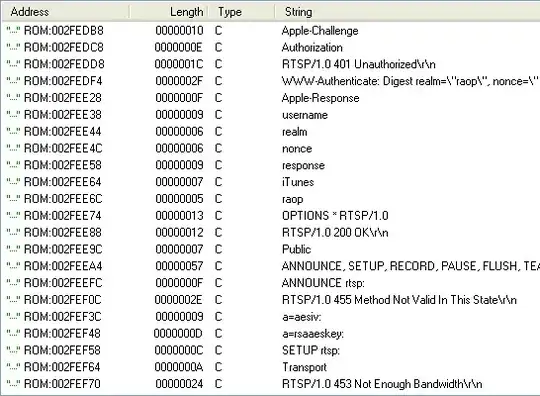Screen dimensions: 540x396
Task: Select the iTunes string
Action: (x=298, y=182)
